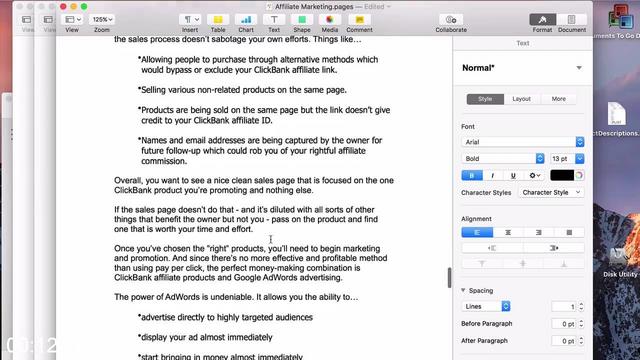Open Character Style dropdown
Image resolution: width=640 pixels, height=360 pixels.
[x=551, y=192]
